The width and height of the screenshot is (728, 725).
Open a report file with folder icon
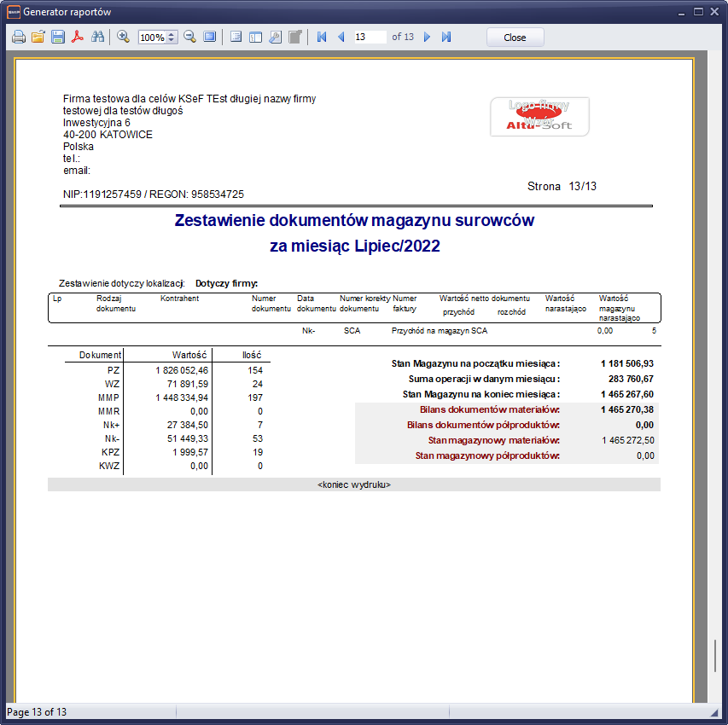click(38, 38)
